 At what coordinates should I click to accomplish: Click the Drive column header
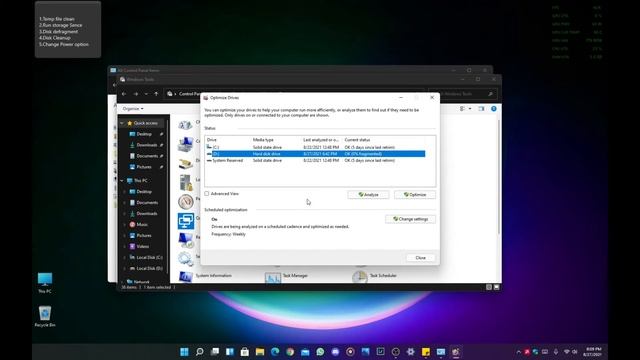pyautogui.click(x=211, y=140)
